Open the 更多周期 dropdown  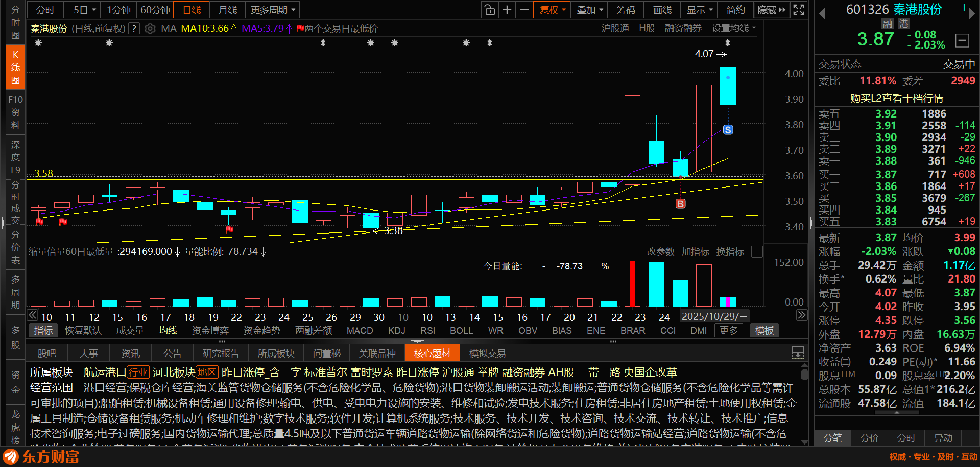(273, 10)
